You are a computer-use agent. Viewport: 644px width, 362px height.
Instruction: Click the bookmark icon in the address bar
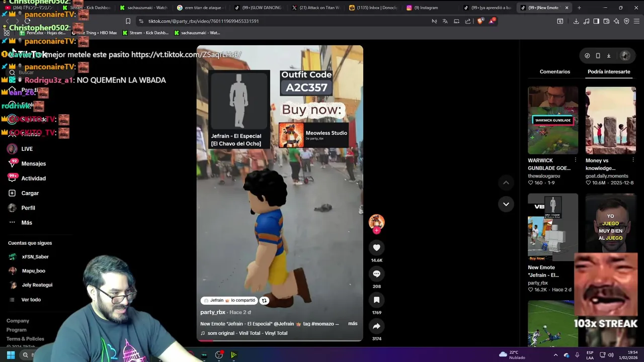click(128, 21)
